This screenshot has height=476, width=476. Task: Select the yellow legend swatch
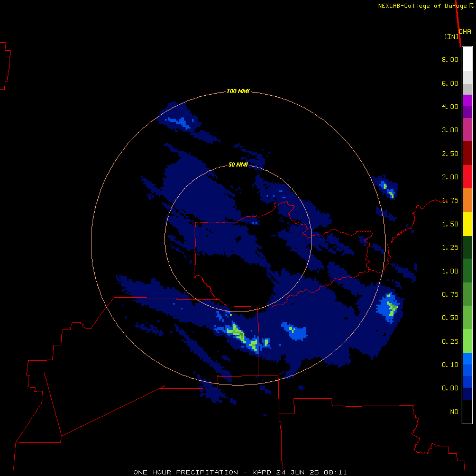[x=467, y=224]
